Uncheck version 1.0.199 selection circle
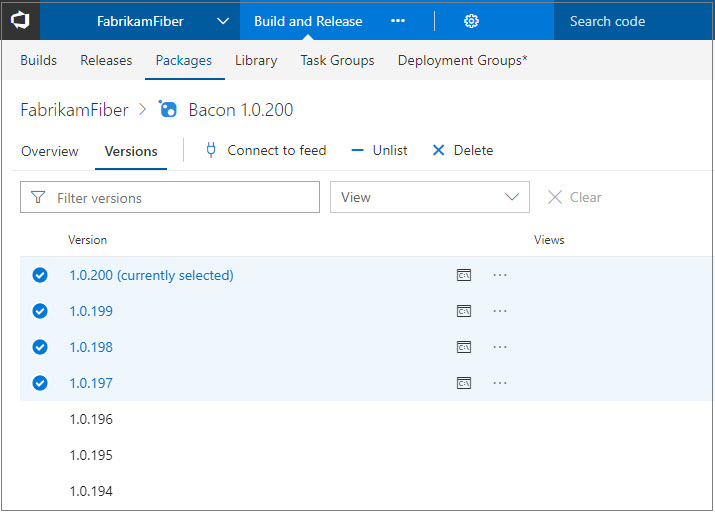 coord(40,311)
